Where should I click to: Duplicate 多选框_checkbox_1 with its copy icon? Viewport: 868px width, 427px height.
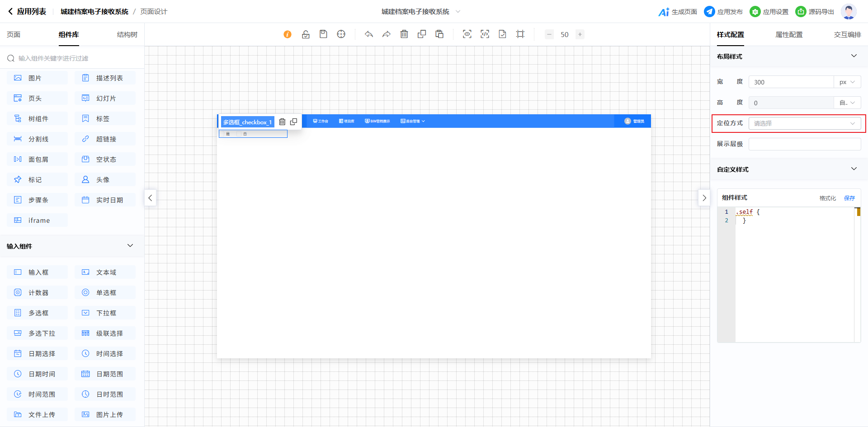pyautogui.click(x=293, y=122)
